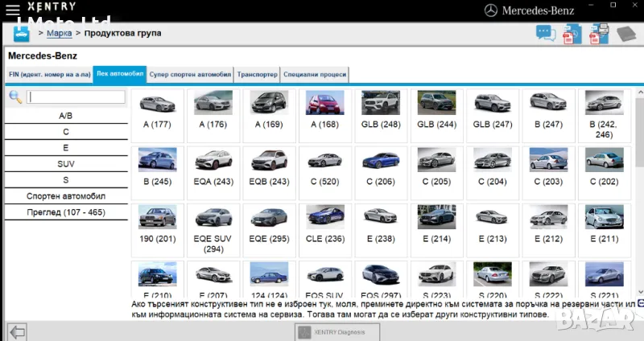Open the chat feedback speech bubble icon

pos(546,34)
